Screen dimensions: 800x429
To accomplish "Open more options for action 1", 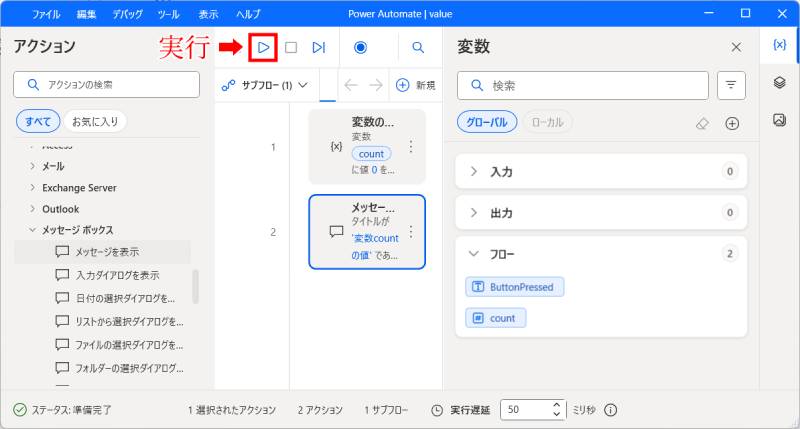I will [411, 147].
